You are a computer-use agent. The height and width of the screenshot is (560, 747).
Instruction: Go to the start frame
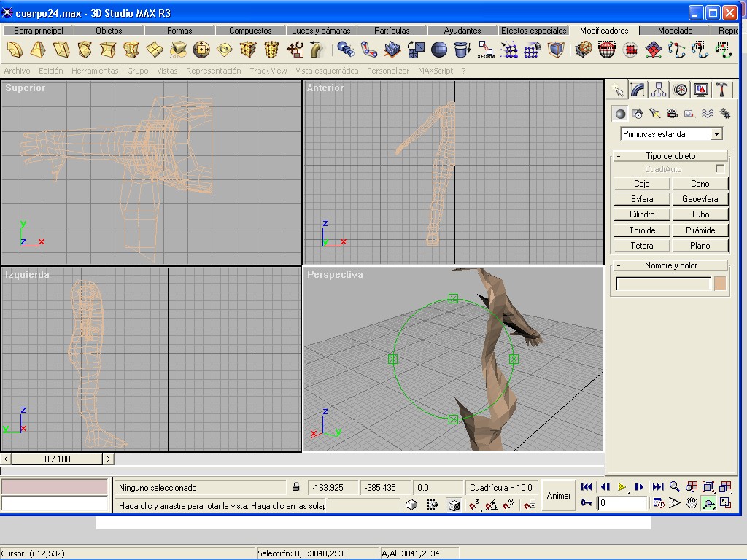[587, 487]
